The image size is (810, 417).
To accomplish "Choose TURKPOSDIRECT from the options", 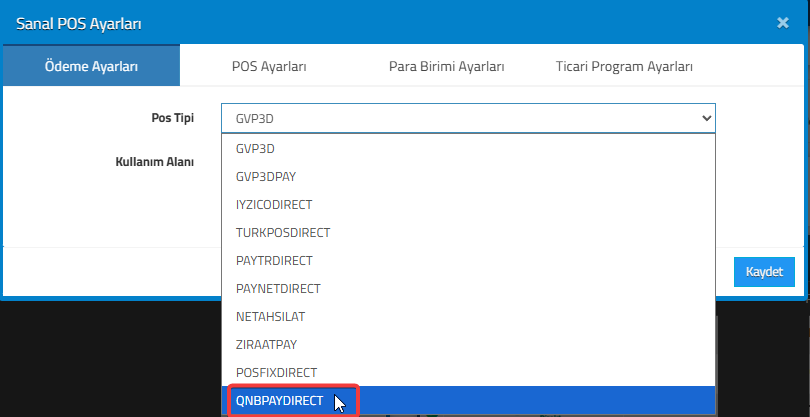I will point(283,232).
